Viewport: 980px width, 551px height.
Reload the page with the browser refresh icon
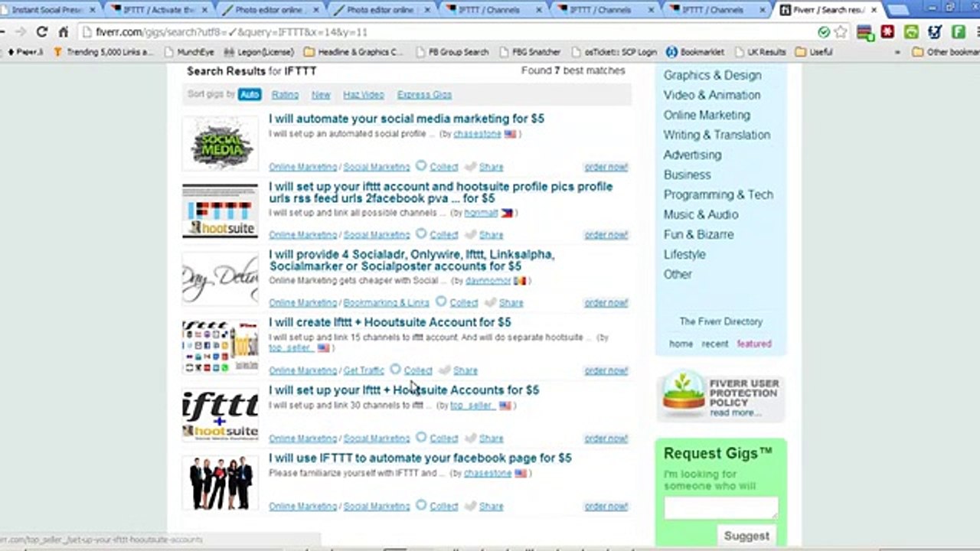tap(41, 32)
